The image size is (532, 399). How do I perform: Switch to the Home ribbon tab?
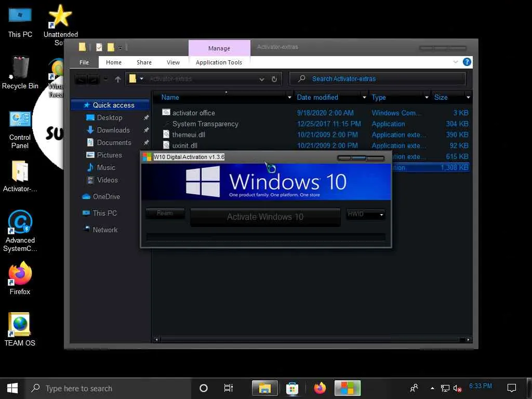pyautogui.click(x=114, y=62)
